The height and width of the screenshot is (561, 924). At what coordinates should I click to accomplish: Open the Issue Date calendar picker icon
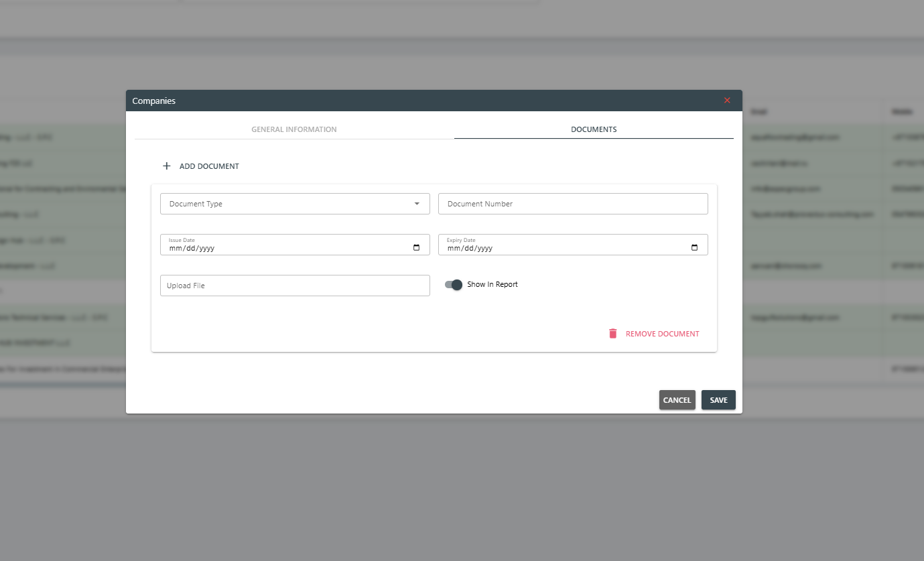416,247
